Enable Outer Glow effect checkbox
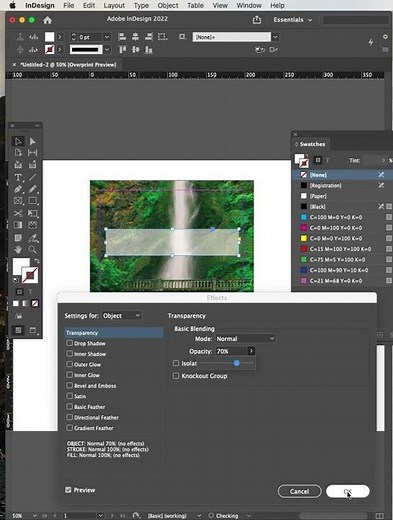Image resolution: width=393 pixels, height=520 pixels. (x=69, y=364)
